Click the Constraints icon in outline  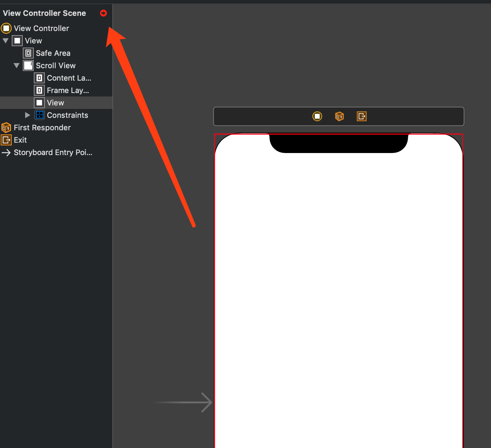tap(40, 115)
